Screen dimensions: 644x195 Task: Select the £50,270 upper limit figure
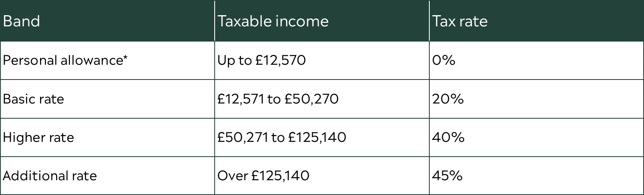pos(312,99)
